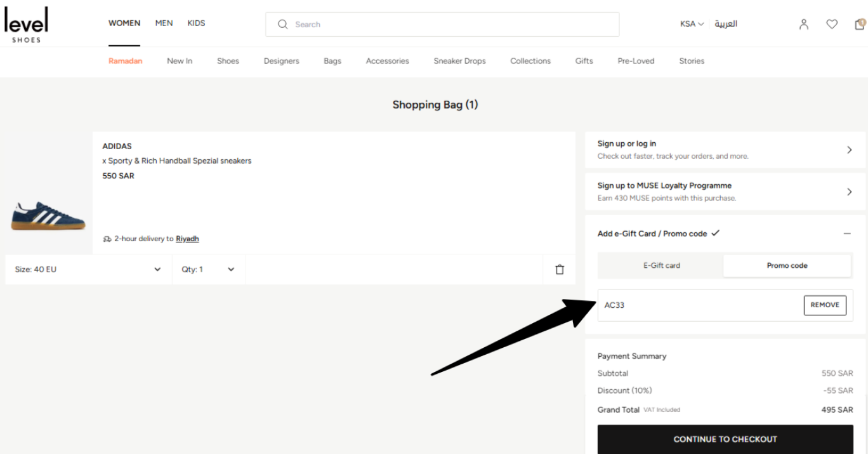Select the WOMEN section
The width and height of the screenshot is (868, 457).
(124, 23)
